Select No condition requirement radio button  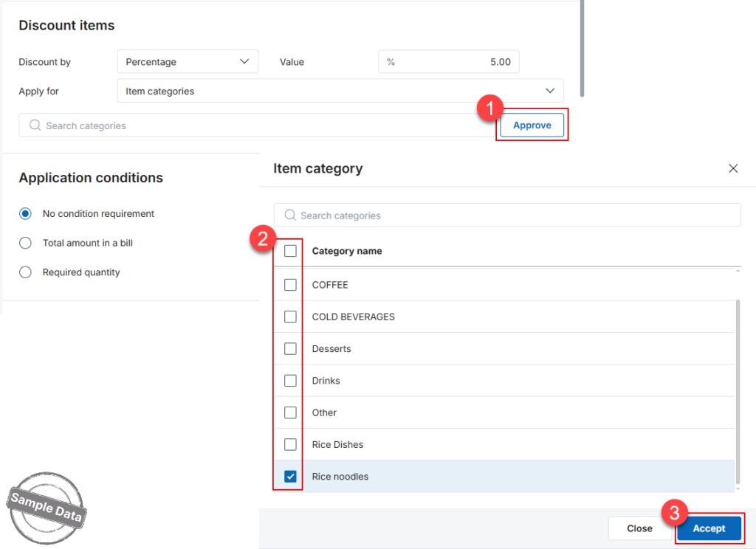click(x=25, y=213)
